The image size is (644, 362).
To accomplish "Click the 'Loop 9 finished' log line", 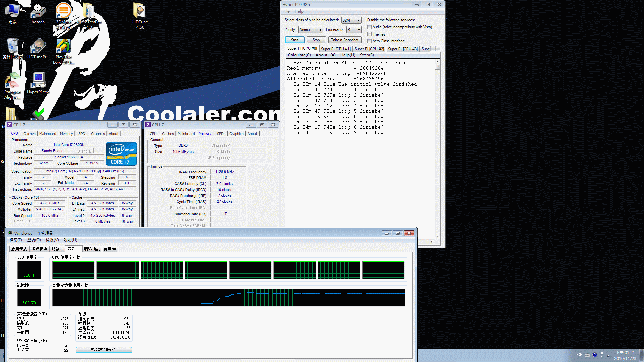I will 338,133.
